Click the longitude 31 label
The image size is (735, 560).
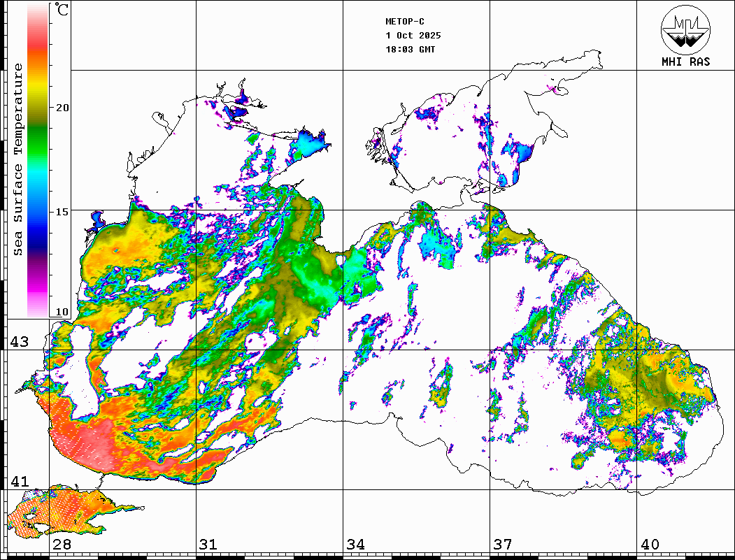click(x=208, y=545)
